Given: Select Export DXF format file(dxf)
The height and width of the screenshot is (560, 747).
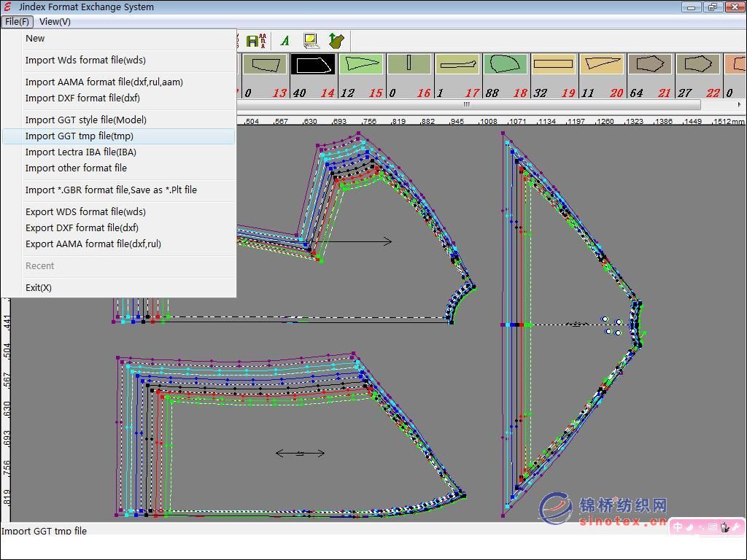Looking at the screenshot, I should click(82, 228).
